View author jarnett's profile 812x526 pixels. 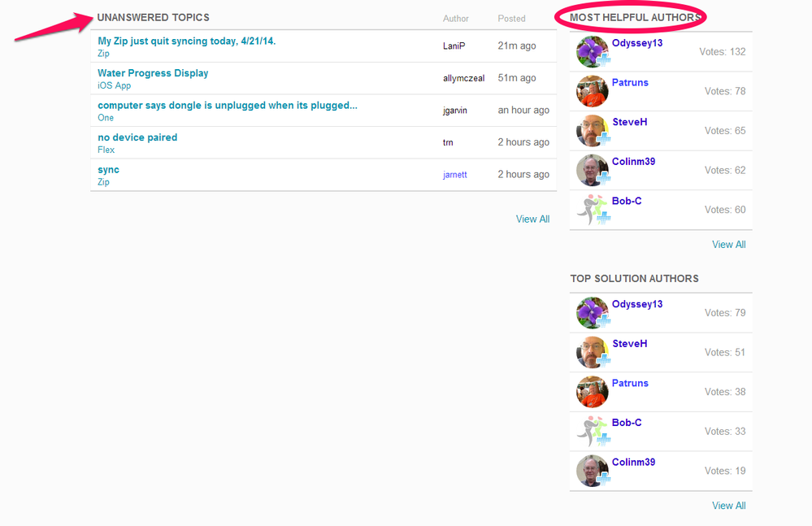(454, 175)
